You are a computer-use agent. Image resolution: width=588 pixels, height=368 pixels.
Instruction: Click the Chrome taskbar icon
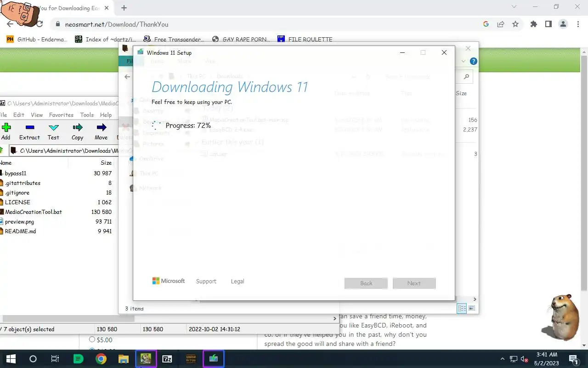(101, 359)
